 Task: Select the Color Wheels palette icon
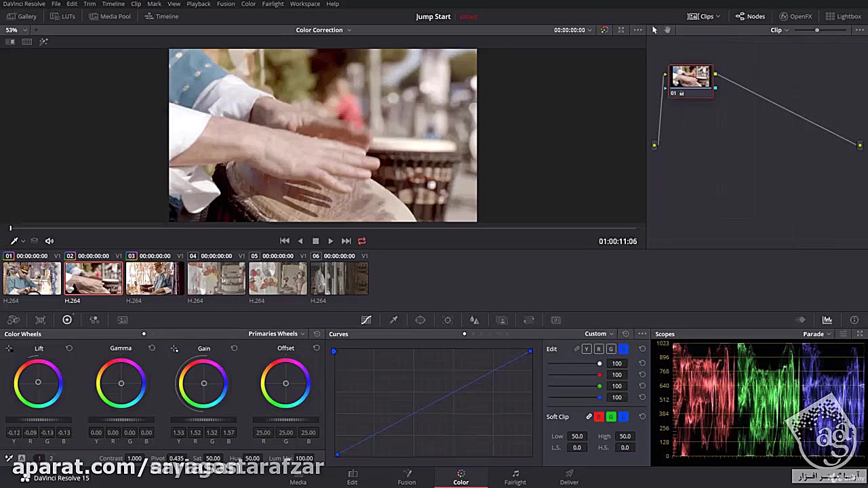click(66, 319)
